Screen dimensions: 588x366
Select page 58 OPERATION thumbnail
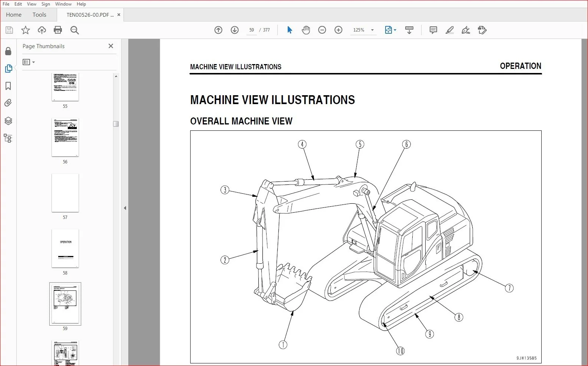coord(65,249)
